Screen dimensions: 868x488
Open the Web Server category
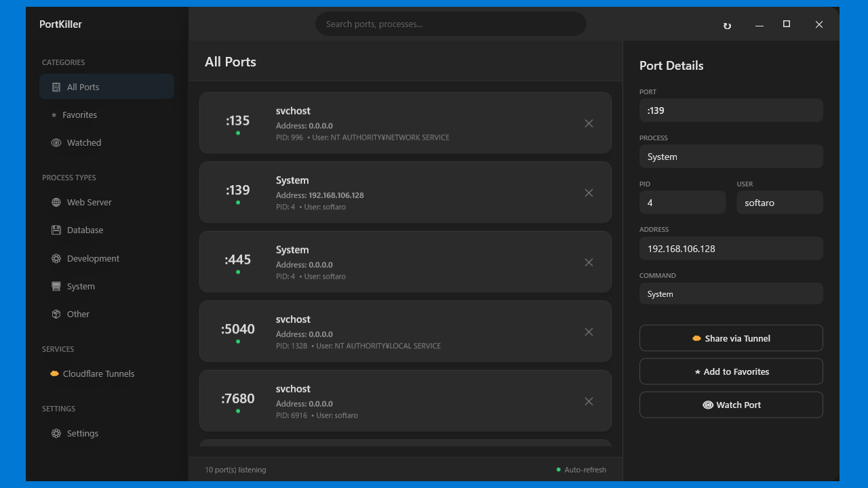point(89,202)
